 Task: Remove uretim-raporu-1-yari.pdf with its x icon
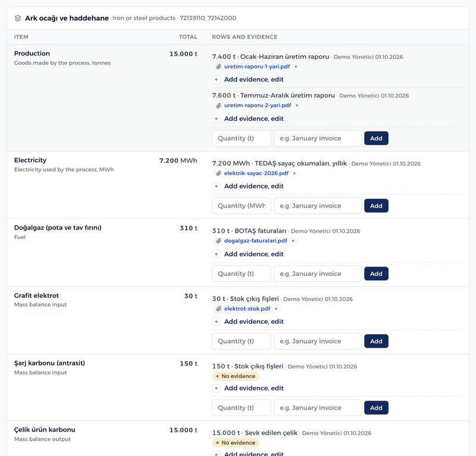tap(296, 67)
